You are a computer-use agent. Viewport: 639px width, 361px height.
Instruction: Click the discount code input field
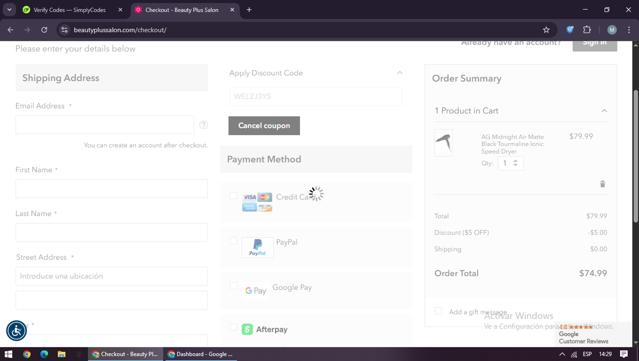(x=315, y=97)
